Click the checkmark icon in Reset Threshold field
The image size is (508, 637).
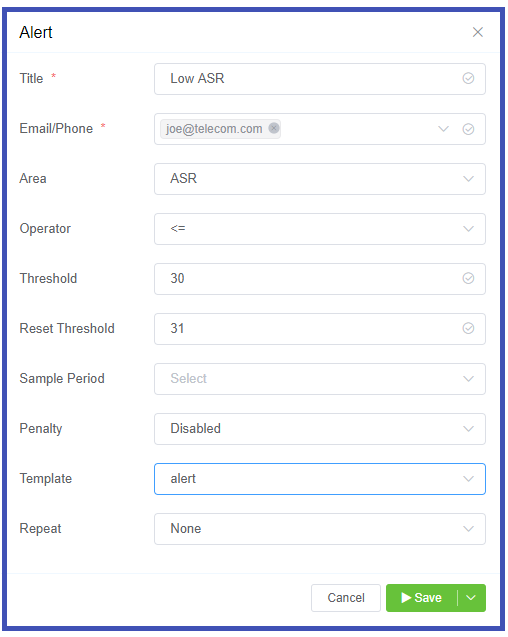(x=468, y=328)
